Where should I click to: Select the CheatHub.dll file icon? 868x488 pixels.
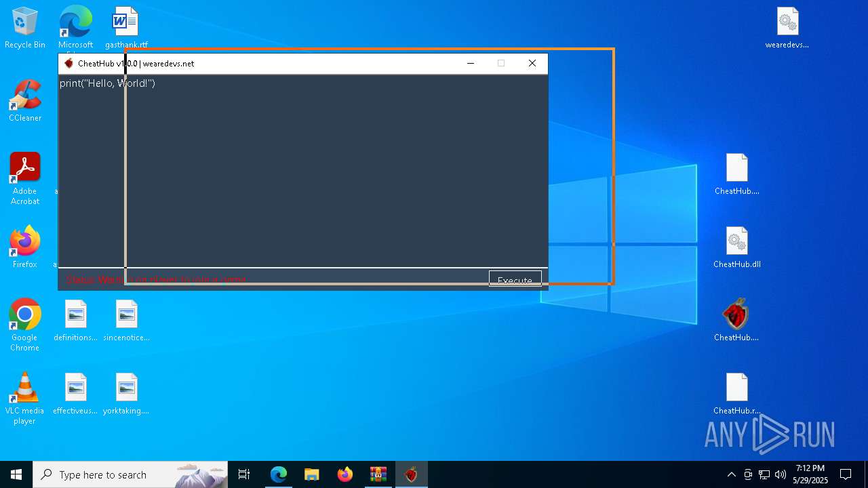coord(737,247)
